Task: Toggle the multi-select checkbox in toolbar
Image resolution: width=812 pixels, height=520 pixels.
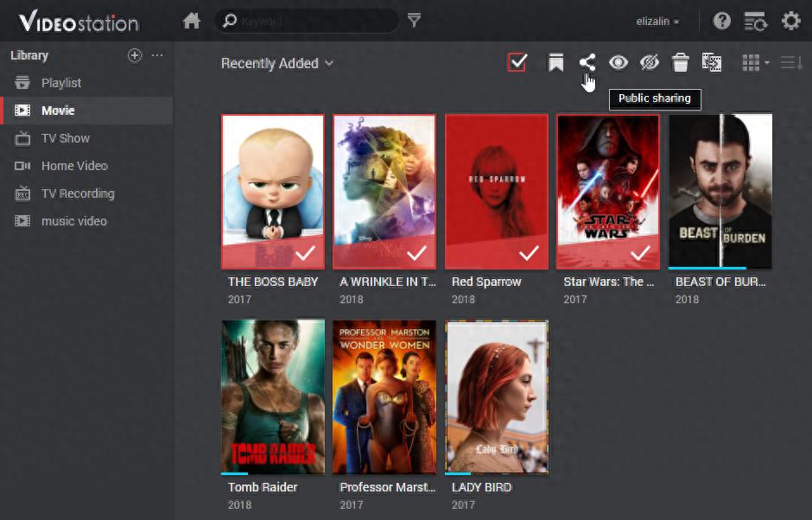Action: 517,63
